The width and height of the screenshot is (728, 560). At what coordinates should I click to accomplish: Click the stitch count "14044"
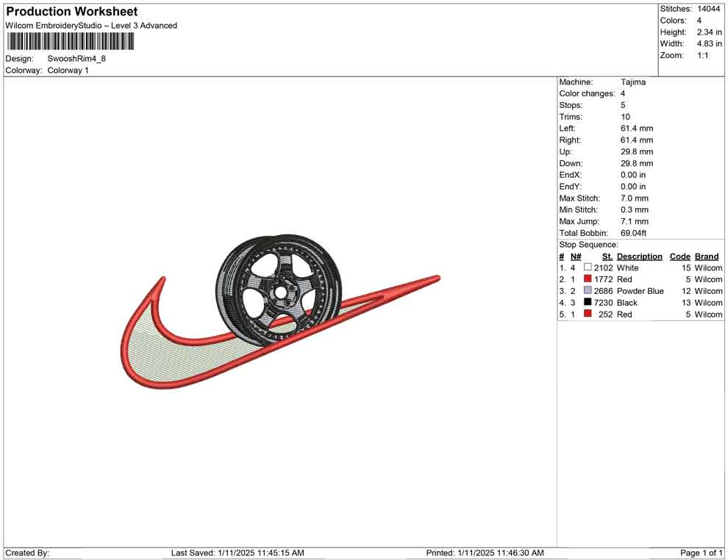(x=708, y=9)
